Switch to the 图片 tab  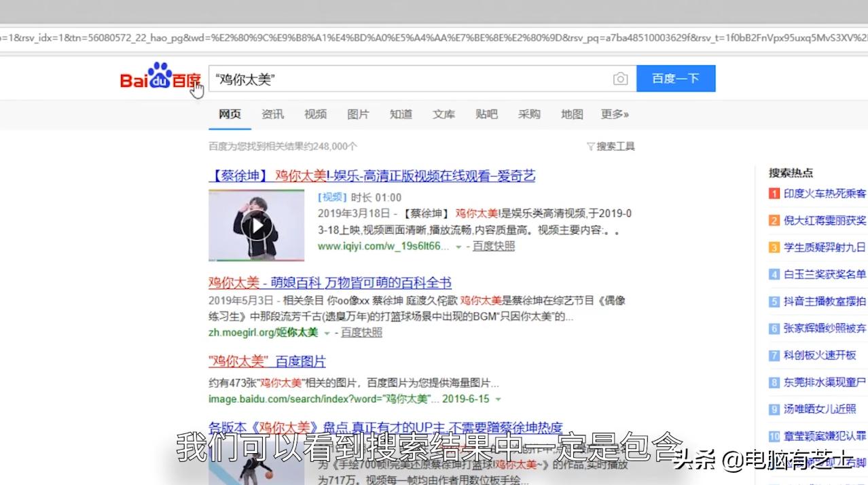click(358, 114)
